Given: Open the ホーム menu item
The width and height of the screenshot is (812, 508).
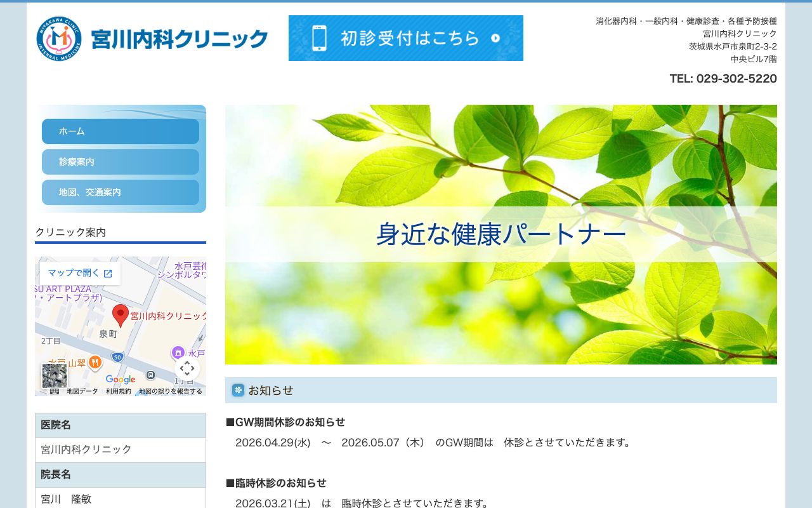Looking at the screenshot, I should point(121,131).
